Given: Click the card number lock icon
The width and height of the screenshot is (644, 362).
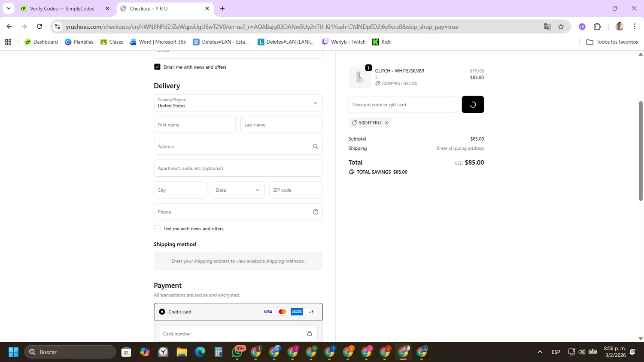Looking at the screenshot, I should (x=310, y=334).
